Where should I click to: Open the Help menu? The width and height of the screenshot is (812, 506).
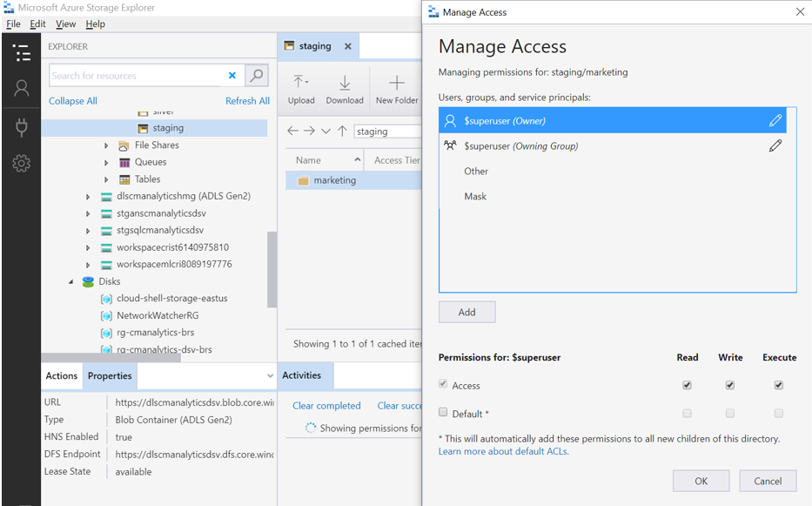(x=95, y=24)
